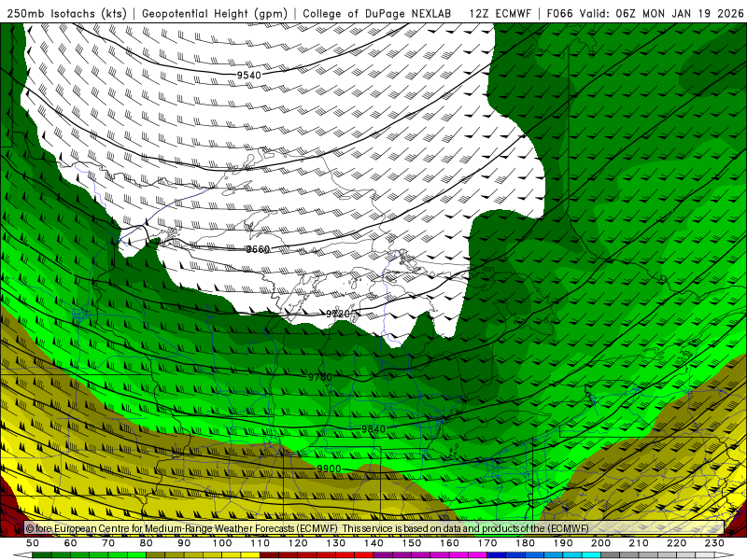
Task: Click the 200 value on color scale
Action: pos(600,543)
